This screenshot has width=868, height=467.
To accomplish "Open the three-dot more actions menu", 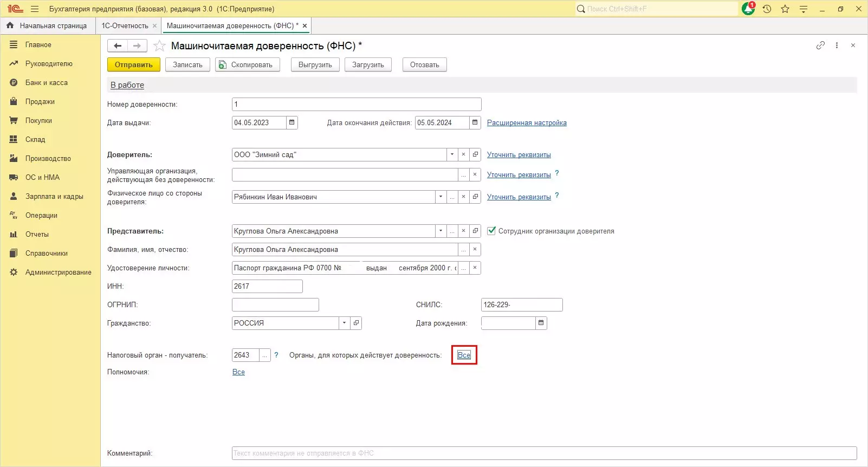I will pyautogui.click(x=837, y=46).
